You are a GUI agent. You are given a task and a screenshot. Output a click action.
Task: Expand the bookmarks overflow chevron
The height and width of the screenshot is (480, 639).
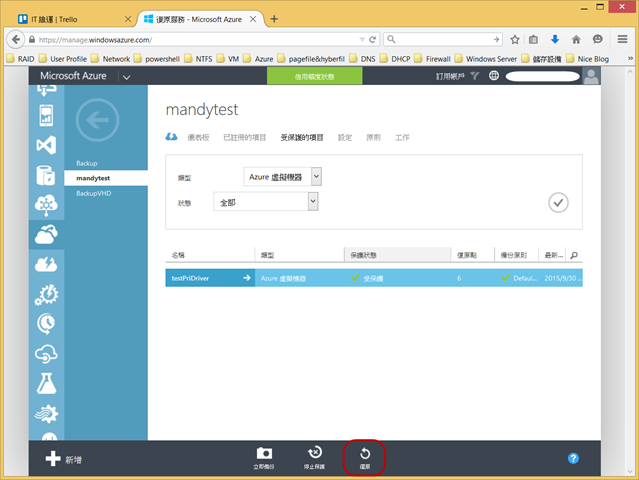pos(630,59)
